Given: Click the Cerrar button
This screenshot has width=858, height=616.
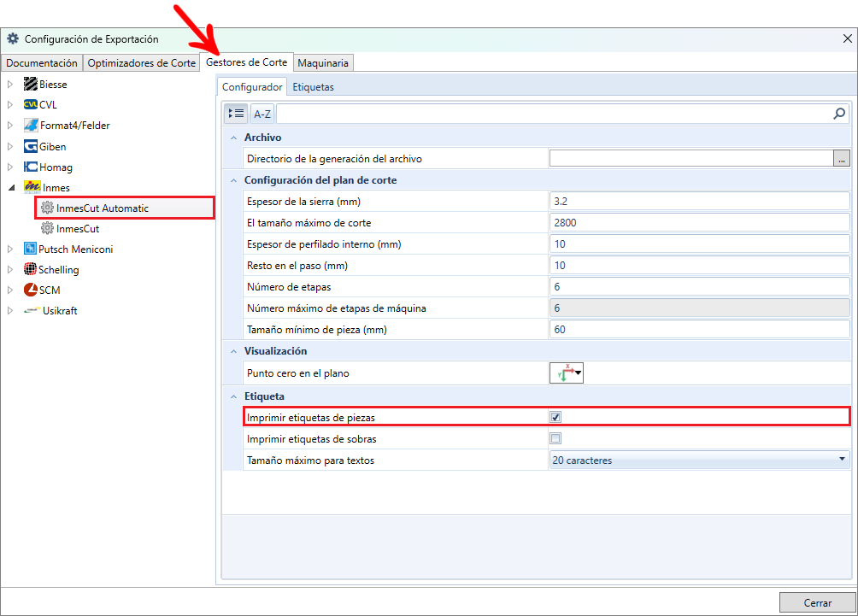Looking at the screenshot, I should pos(818,602).
